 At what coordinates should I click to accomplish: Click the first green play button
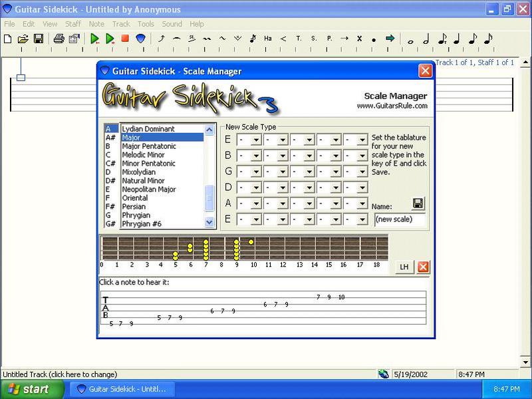pyautogui.click(x=95, y=39)
